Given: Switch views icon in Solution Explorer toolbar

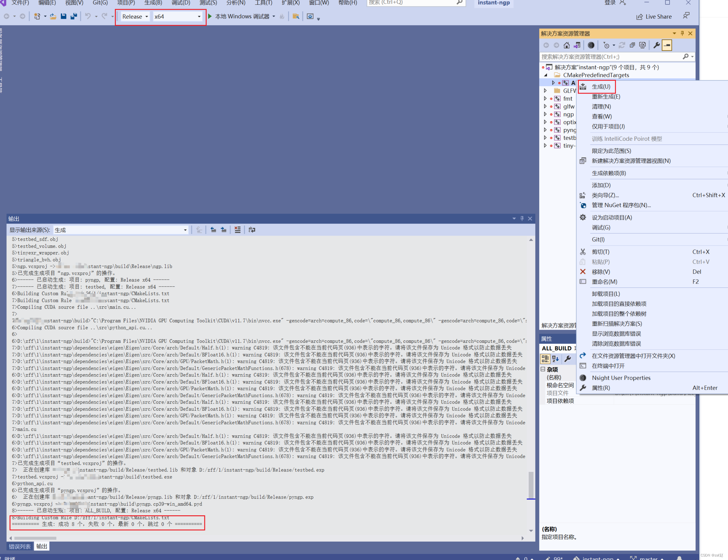Looking at the screenshot, I should tap(577, 45).
